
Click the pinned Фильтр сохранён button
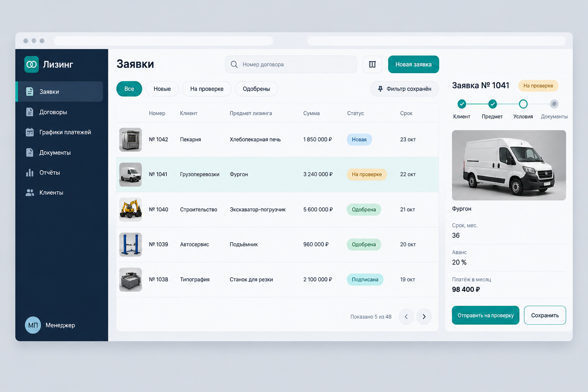click(x=404, y=89)
